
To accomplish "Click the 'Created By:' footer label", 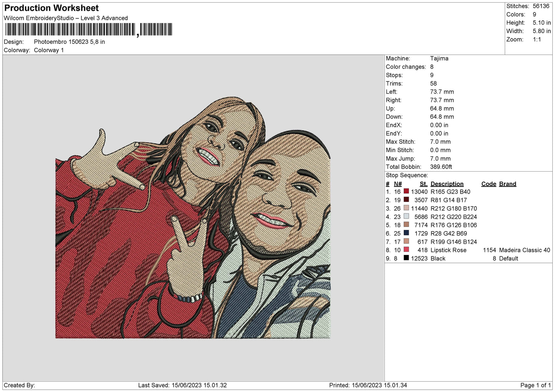I will click(19, 385).
